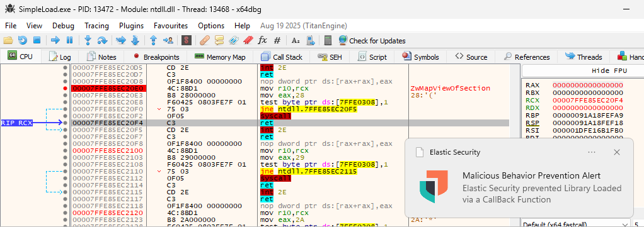
Task: Toggle breakpoint bullet at address 00007FFE85EC20F8
Action: click(x=66, y=144)
